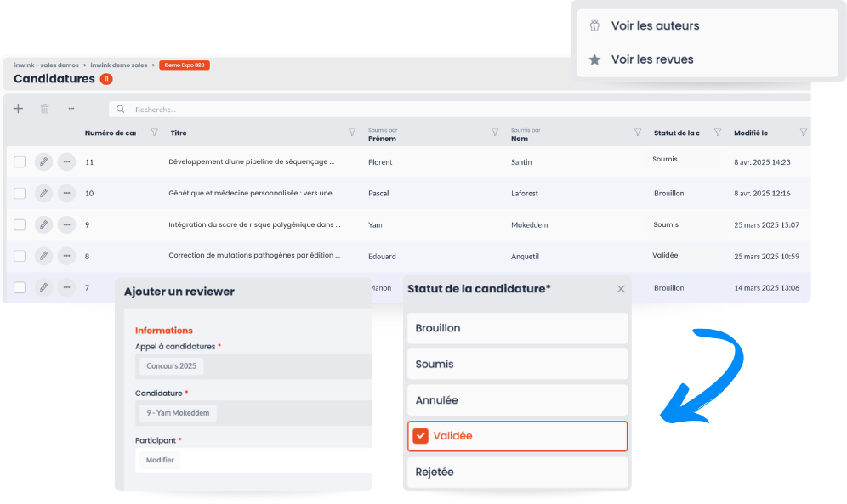Open the inwink demo sales breadcrumb link
Screen dimensions: 847x504
tap(118, 65)
